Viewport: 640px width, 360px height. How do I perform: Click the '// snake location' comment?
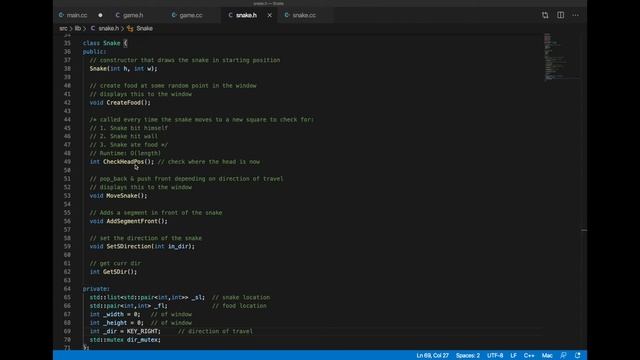241,297
